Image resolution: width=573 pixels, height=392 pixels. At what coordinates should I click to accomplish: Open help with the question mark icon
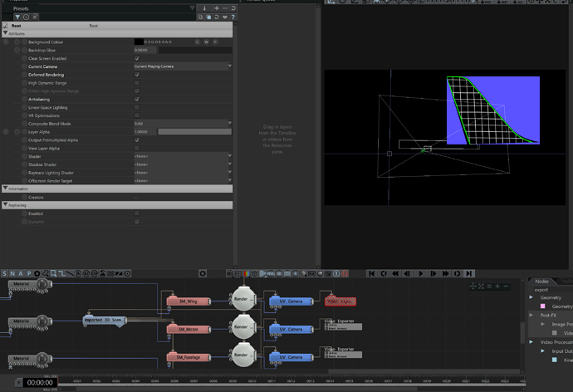(x=233, y=17)
